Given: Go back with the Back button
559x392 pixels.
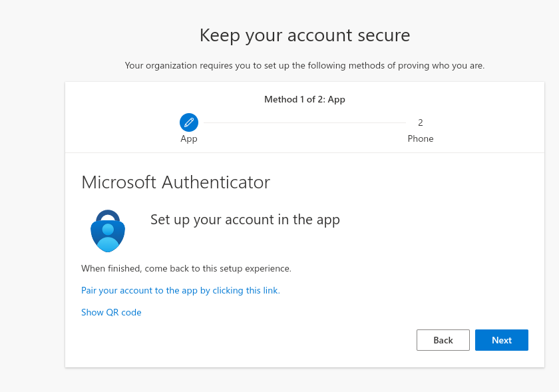Looking at the screenshot, I should coord(443,340).
